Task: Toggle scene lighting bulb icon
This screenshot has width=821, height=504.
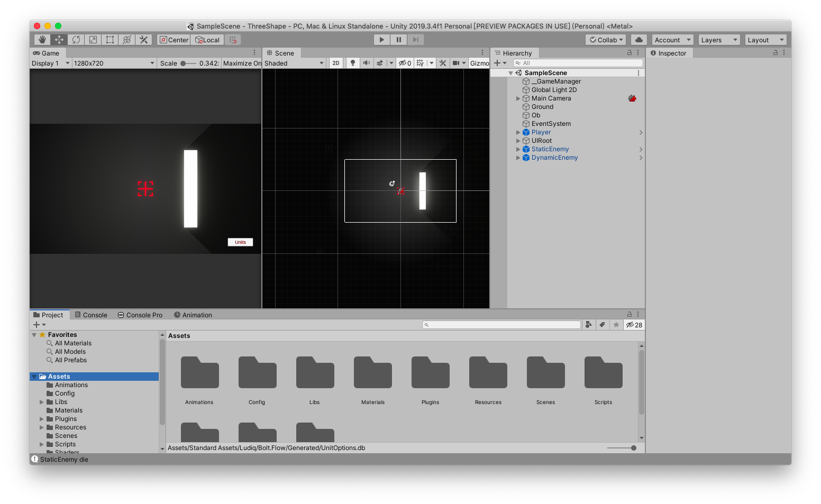Action: (x=353, y=63)
